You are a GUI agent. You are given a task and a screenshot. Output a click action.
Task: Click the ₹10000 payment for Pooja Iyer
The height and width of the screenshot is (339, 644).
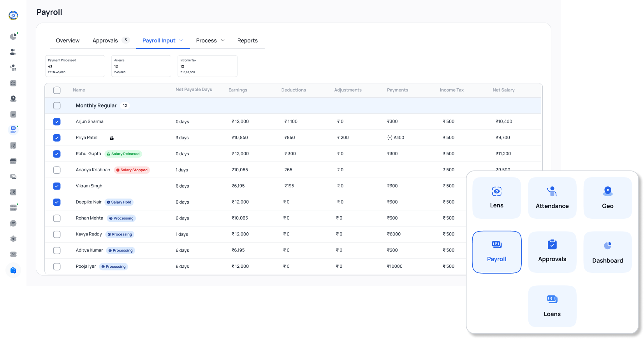click(x=395, y=266)
